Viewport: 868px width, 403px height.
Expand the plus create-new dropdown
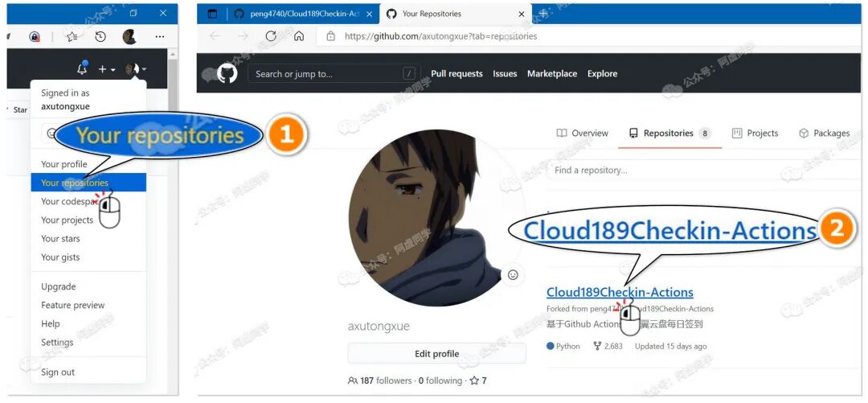point(106,69)
